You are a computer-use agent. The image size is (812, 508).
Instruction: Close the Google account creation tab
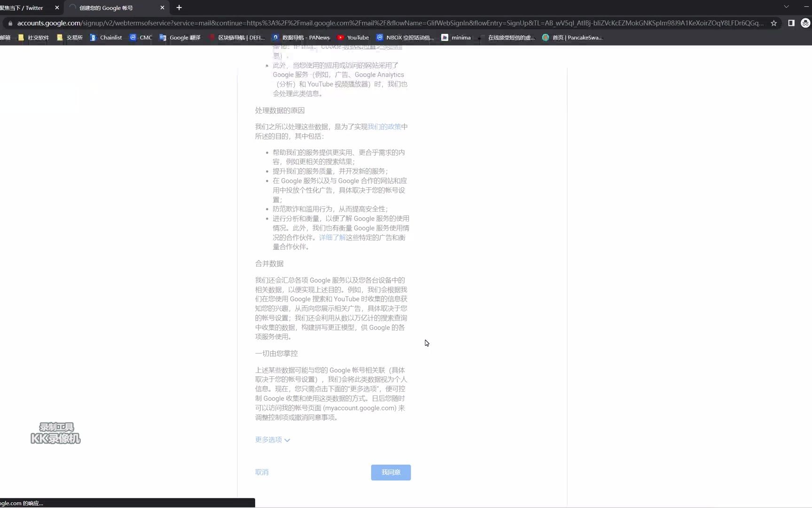pos(162,8)
